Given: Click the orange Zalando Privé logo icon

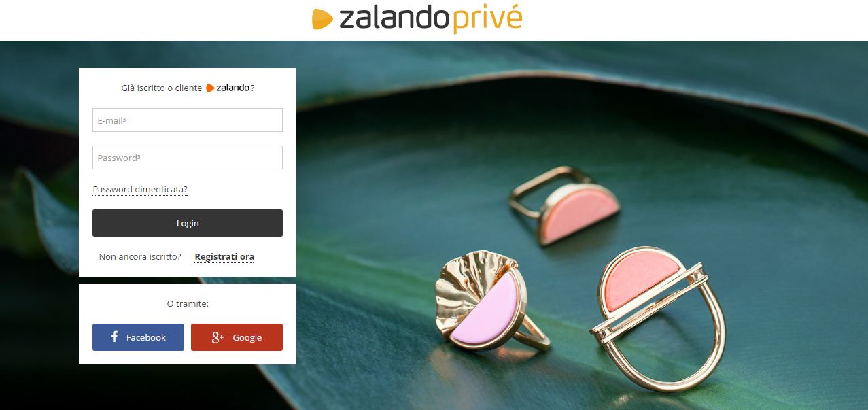Looking at the screenshot, I should click(x=322, y=19).
